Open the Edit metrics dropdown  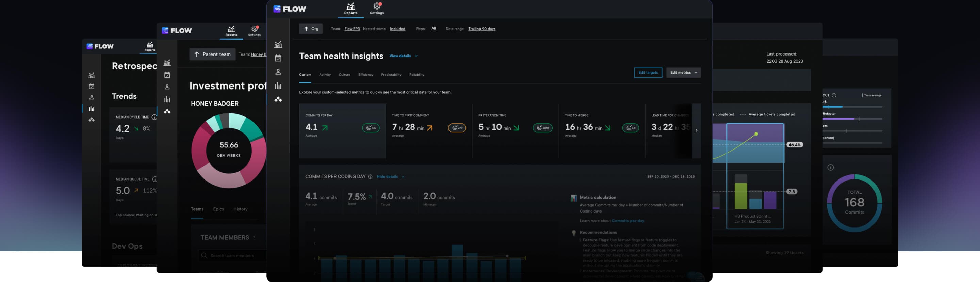683,72
